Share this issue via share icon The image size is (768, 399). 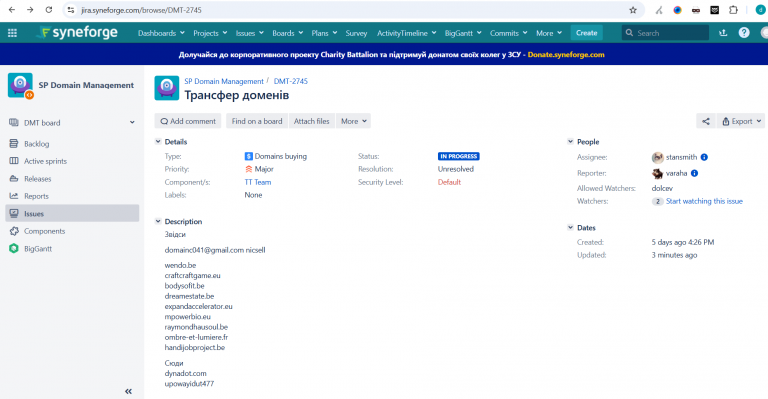pos(706,121)
